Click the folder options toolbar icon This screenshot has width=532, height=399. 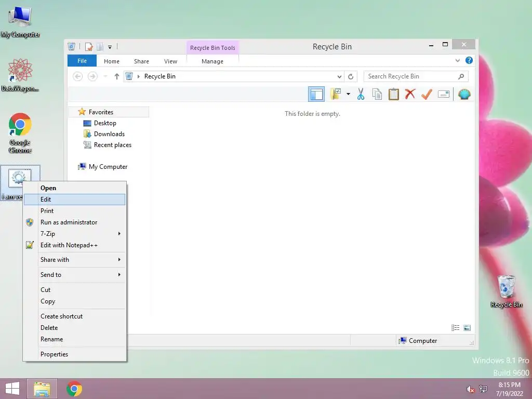click(x=336, y=94)
